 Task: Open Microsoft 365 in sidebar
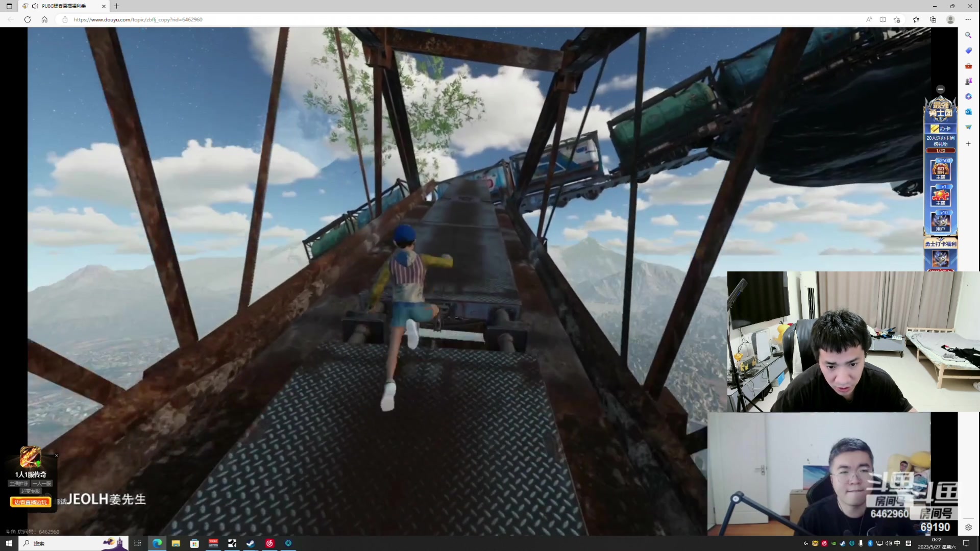click(968, 96)
